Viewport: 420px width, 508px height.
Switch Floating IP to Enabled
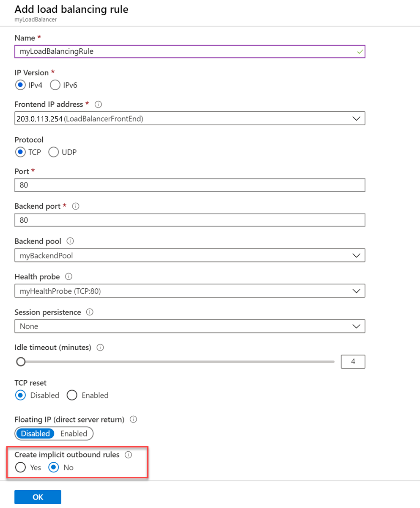(x=74, y=433)
